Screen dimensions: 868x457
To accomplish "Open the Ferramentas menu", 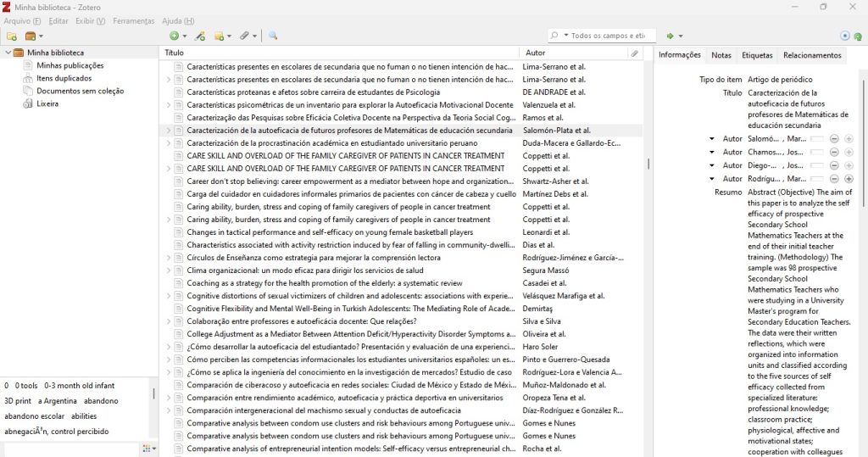I will coord(133,21).
